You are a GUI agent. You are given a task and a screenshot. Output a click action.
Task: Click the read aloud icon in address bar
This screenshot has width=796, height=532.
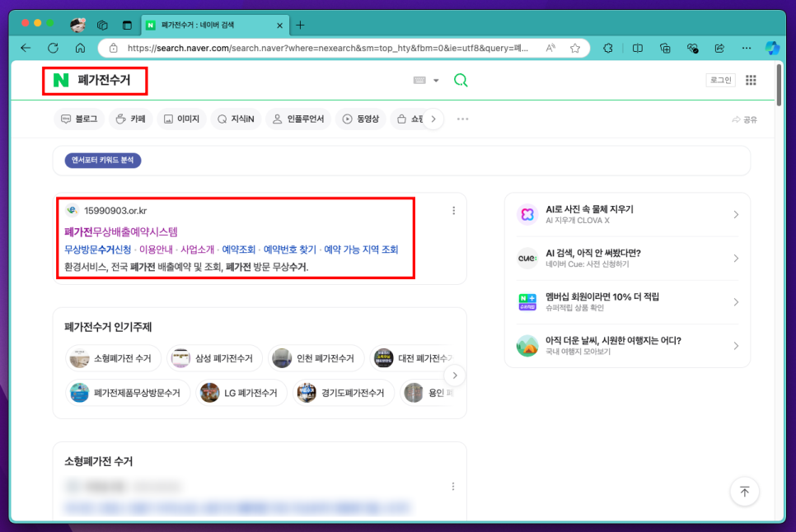point(550,49)
